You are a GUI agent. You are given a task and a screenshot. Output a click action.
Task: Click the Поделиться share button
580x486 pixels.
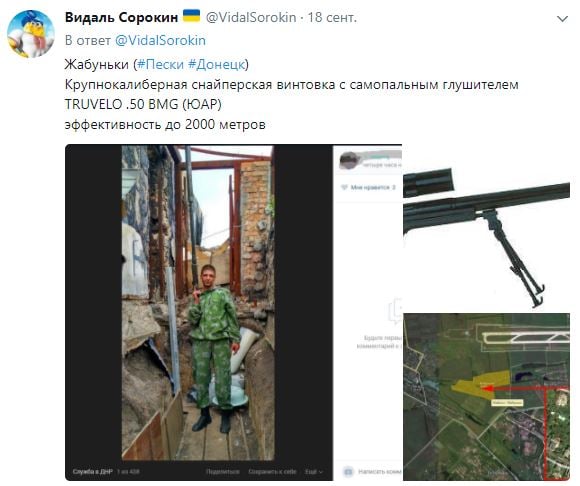(x=223, y=472)
